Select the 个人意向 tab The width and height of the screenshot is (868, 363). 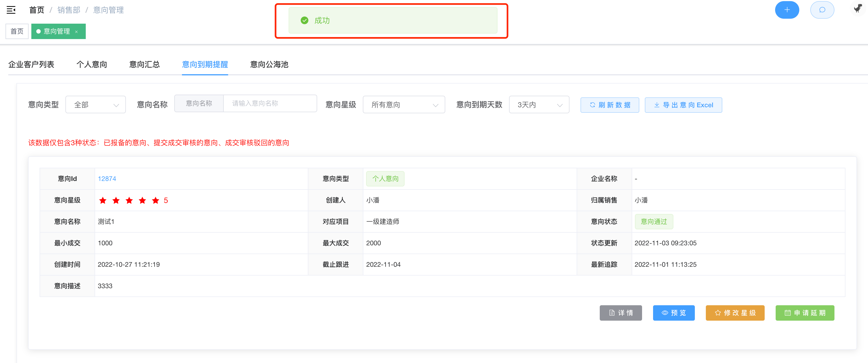(x=91, y=64)
